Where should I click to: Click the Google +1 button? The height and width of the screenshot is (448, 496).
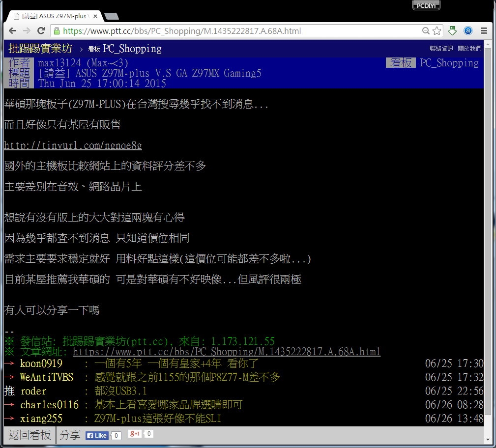coord(135,434)
